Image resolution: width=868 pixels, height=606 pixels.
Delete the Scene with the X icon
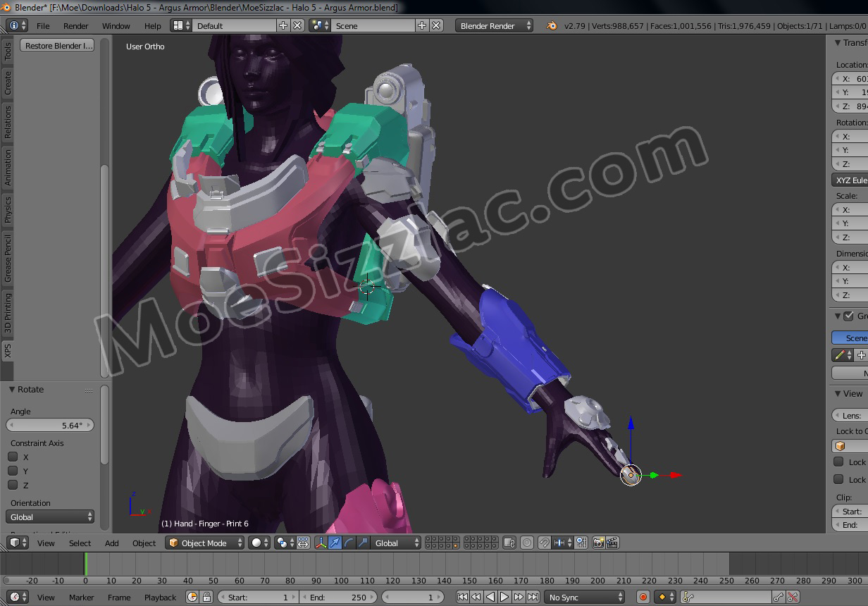pyautogui.click(x=436, y=25)
